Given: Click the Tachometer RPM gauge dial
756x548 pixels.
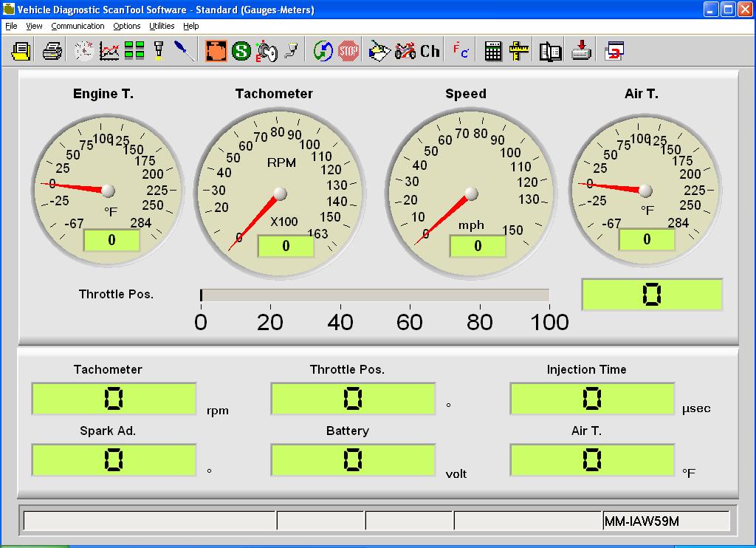Looking at the screenshot, I should (280, 193).
